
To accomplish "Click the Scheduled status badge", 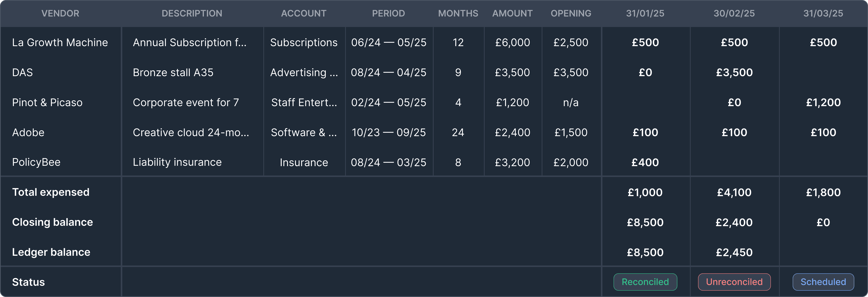I will (x=823, y=282).
